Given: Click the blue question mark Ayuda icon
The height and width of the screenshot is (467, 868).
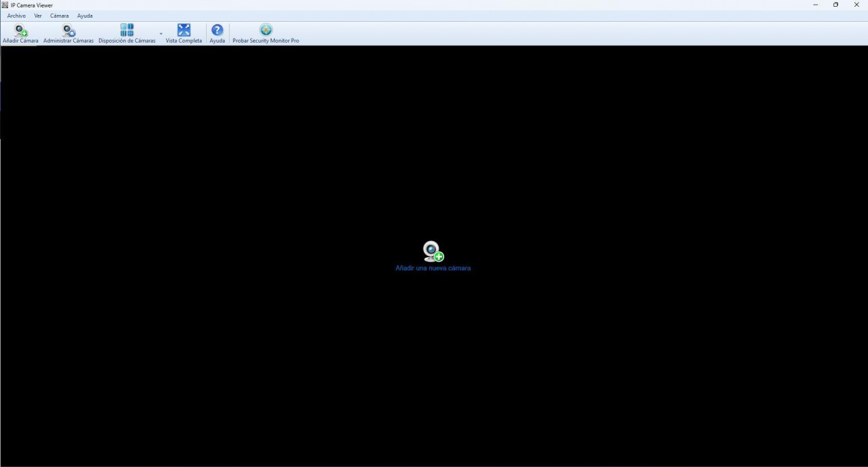Looking at the screenshot, I should (217, 30).
